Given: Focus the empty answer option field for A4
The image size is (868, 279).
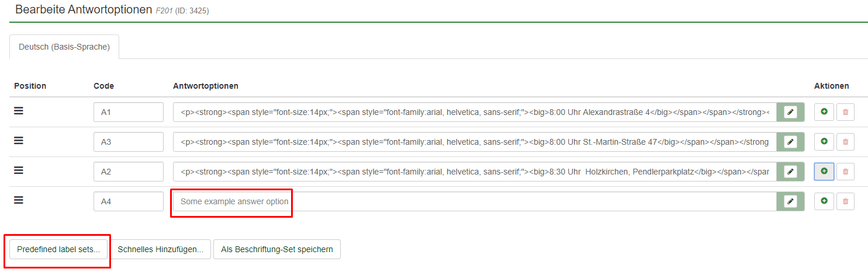Looking at the screenshot, I should click(474, 201).
